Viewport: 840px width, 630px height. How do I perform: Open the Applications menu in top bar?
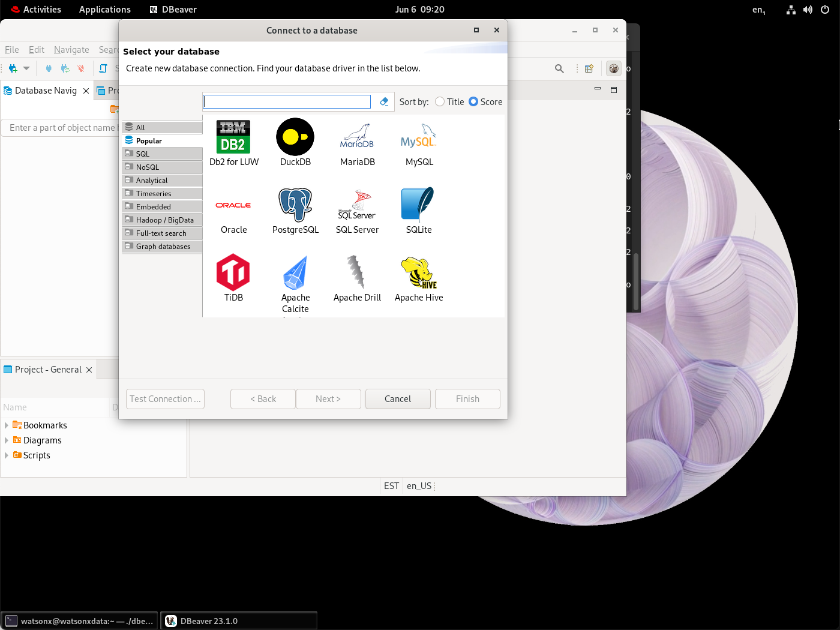[105, 10]
